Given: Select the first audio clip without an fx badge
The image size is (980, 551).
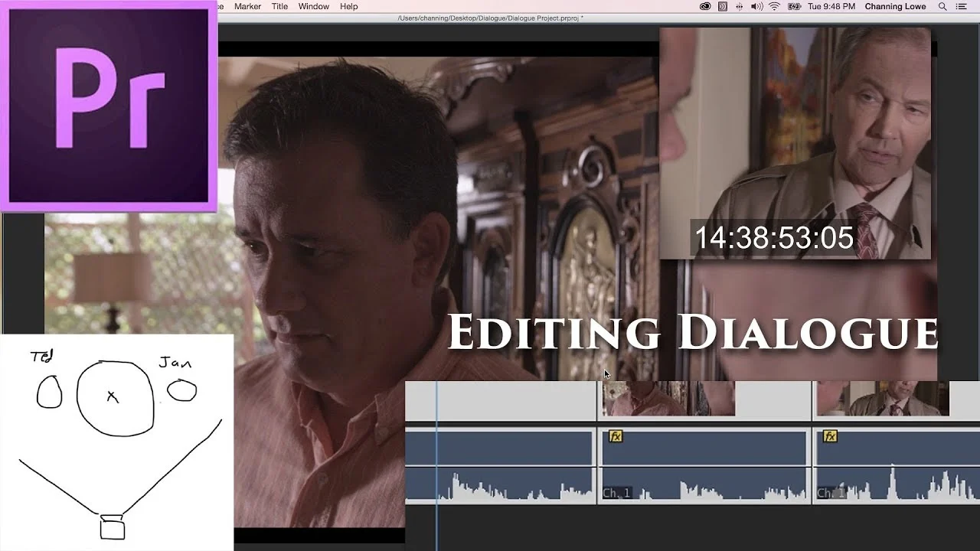Looking at the screenshot, I should tap(500, 466).
